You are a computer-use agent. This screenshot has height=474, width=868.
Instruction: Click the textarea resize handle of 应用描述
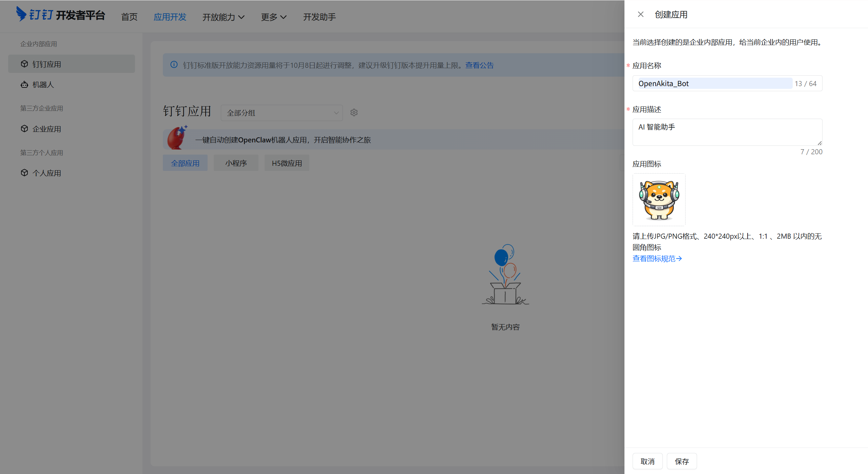click(819, 143)
